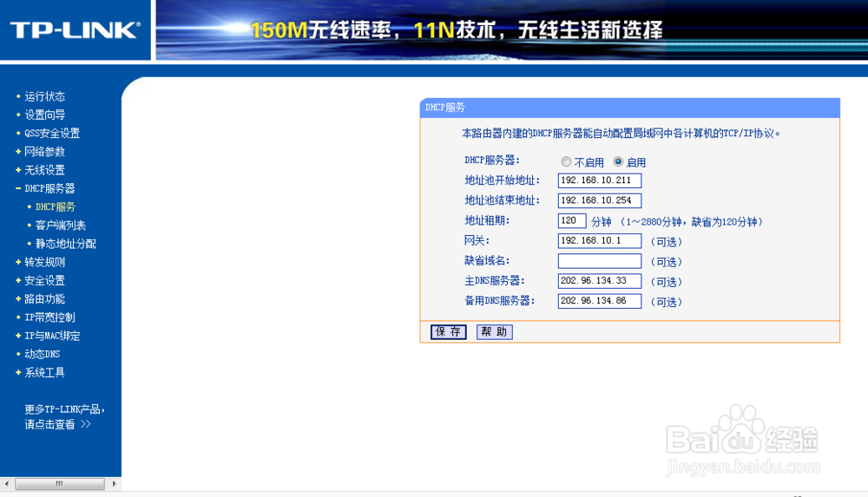Click the 150M无线速率 banner text

tap(321, 29)
